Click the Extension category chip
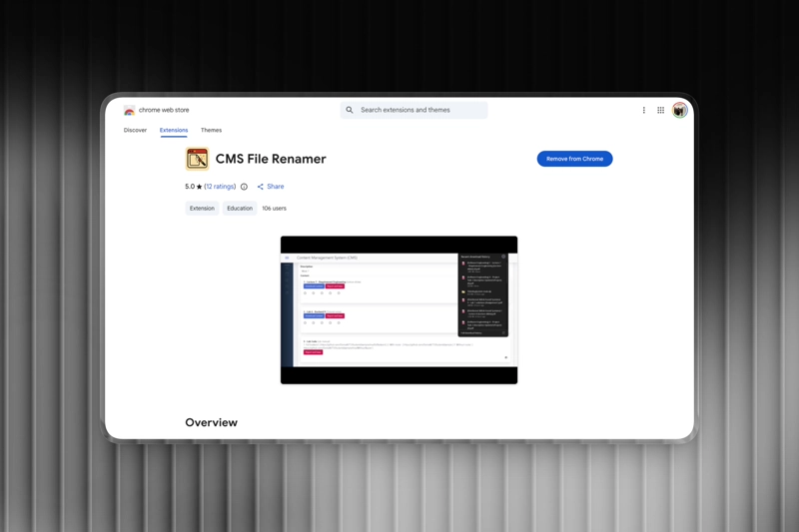The width and height of the screenshot is (799, 532). click(x=202, y=209)
